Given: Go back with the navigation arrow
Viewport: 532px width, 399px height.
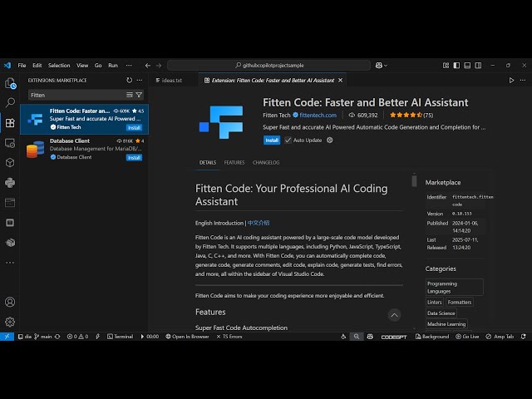Looking at the screenshot, I should pos(148,66).
